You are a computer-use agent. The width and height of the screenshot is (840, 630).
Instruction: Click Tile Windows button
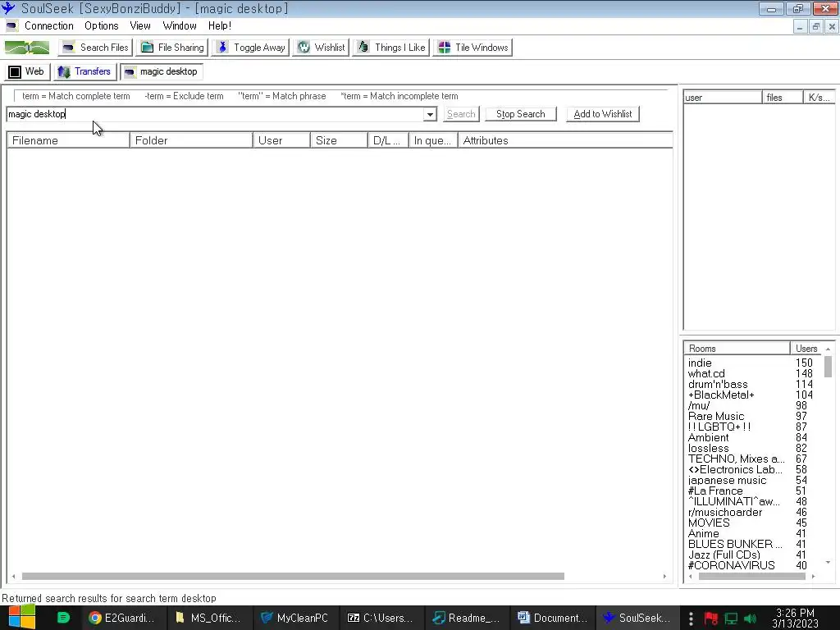click(473, 47)
